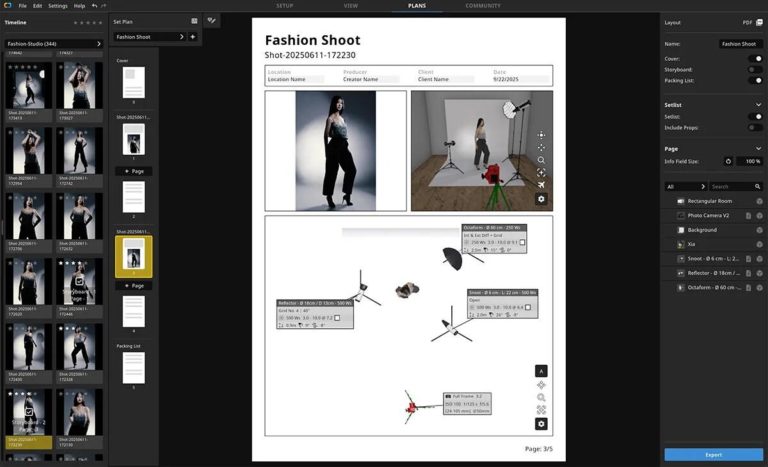Click the info sheet icon for the Snoot row

[748, 259]
